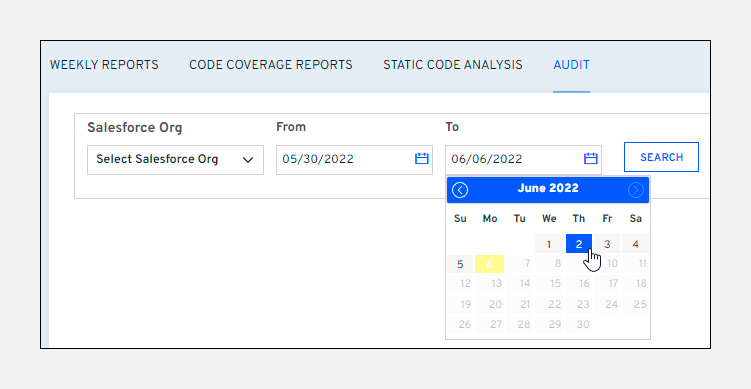This screenshot has width=751, height=389.
Task: Click the June 2022 month title
Action: pos(548,188)
